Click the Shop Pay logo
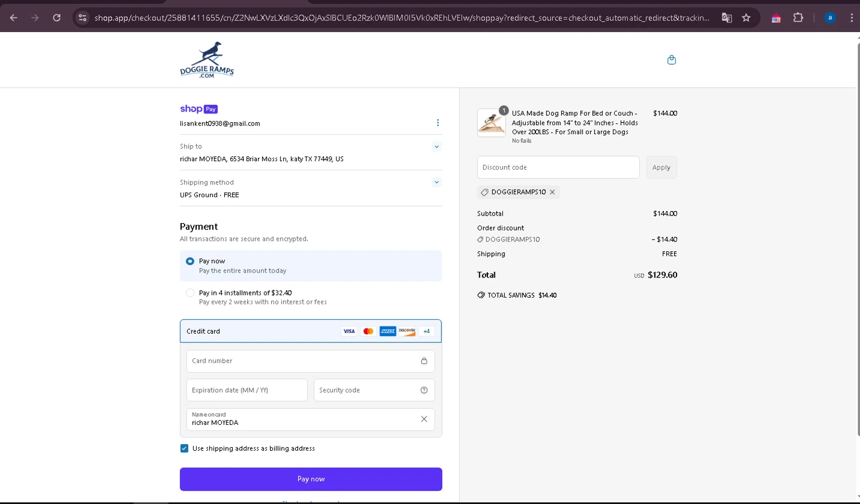 click(198, 109)
